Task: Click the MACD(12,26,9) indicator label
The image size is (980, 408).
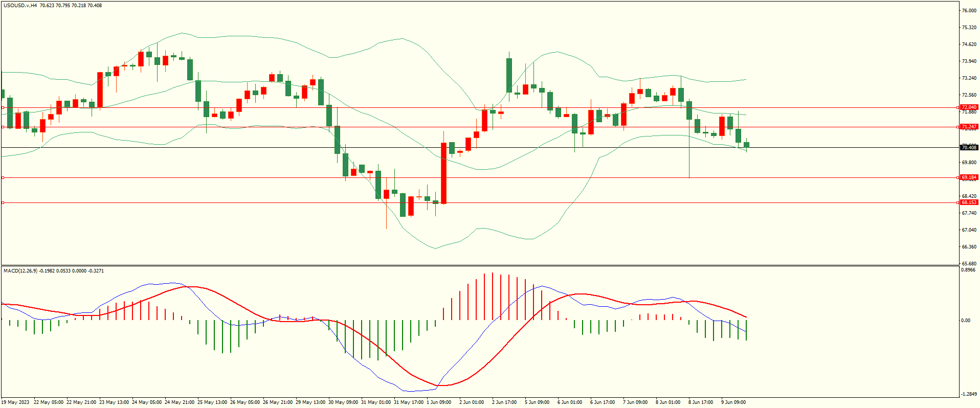Action: [20, 270]
